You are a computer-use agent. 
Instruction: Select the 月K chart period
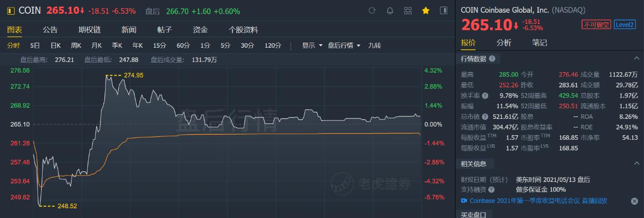coord(96,45)
